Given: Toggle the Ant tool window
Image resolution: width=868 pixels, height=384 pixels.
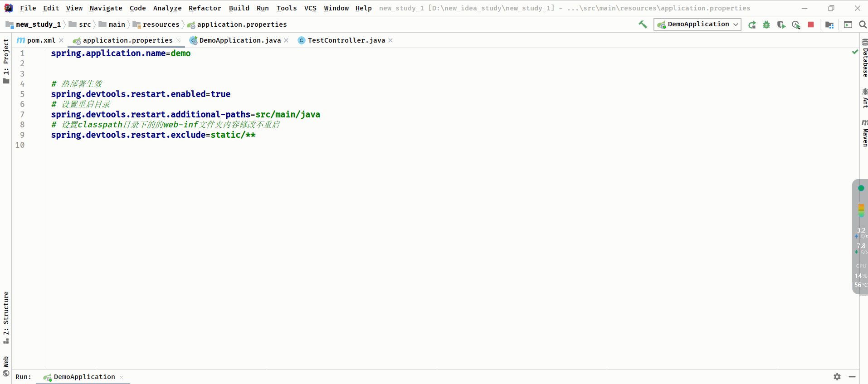Looking at the screenshot, I should [x=864, y=98].
